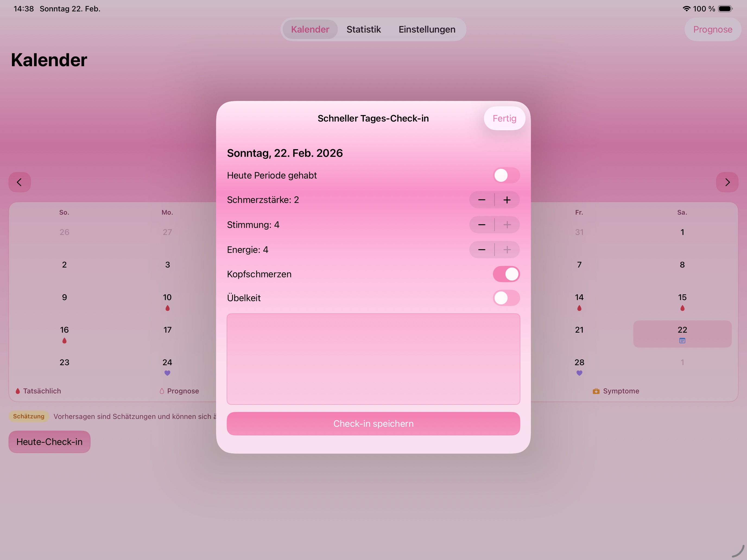747x560 pixels.
Task: Click into the empty notes text area
Action: [373, 359]
